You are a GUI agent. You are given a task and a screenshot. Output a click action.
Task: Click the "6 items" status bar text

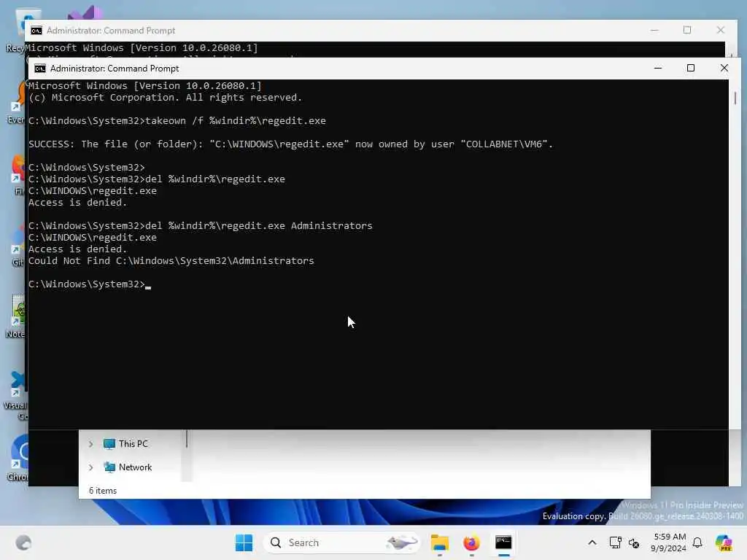102,491
